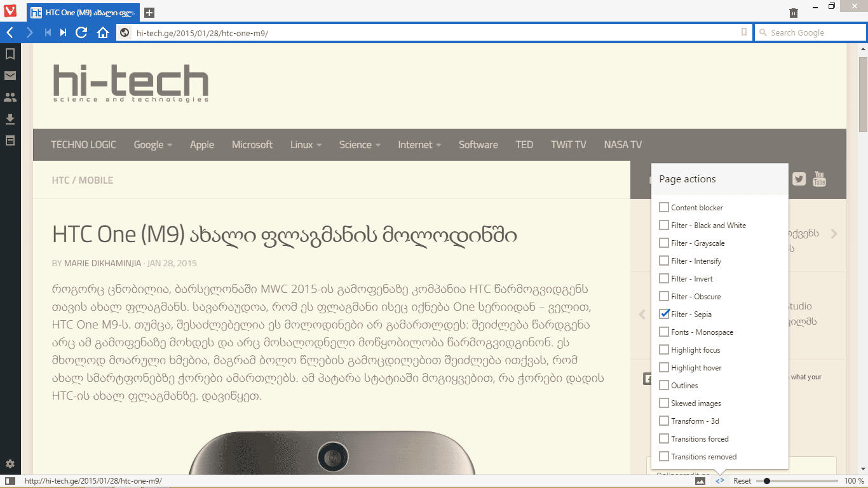Go back one page in history
This screenshot has height=488, width=868.
(x=10, y=32)
